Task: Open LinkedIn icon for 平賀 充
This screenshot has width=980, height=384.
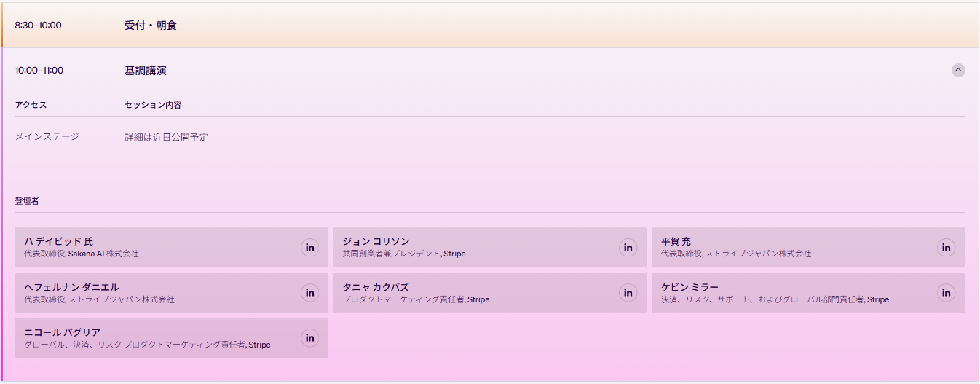Action: (x=947, y=247)
